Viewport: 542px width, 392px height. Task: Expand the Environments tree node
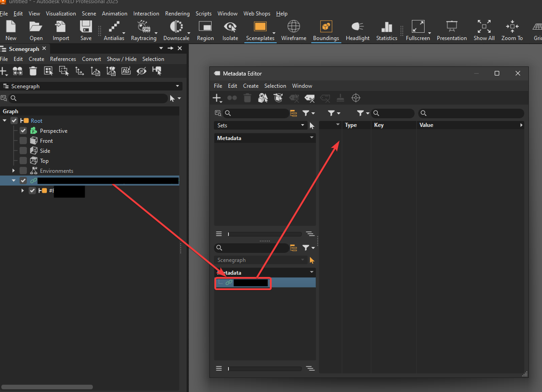pos(13,171)
